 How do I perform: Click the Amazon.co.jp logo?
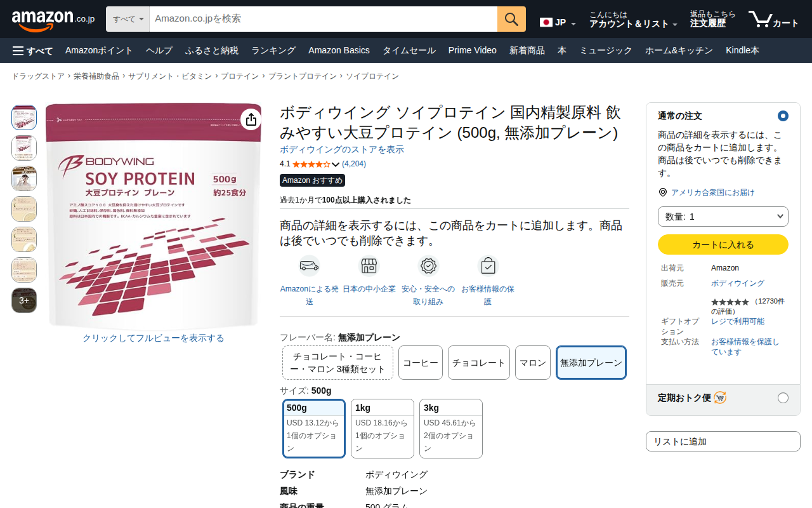[53, 20]
